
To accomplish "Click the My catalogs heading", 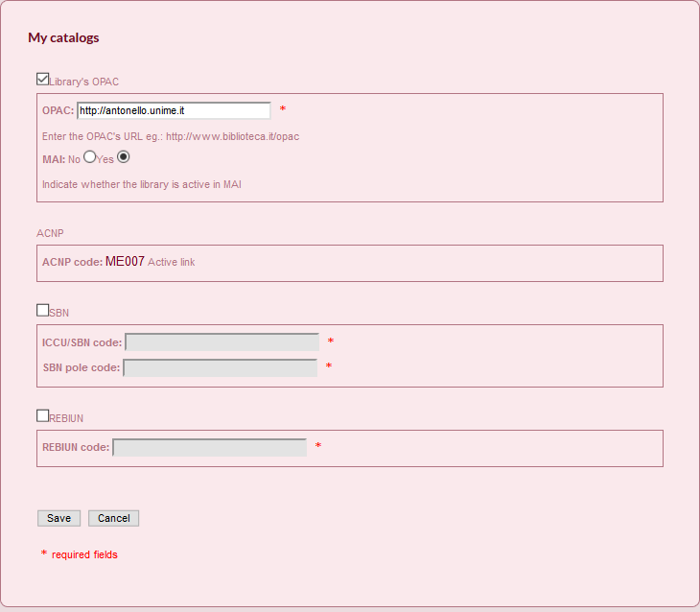I will click(x=63, y=37).
